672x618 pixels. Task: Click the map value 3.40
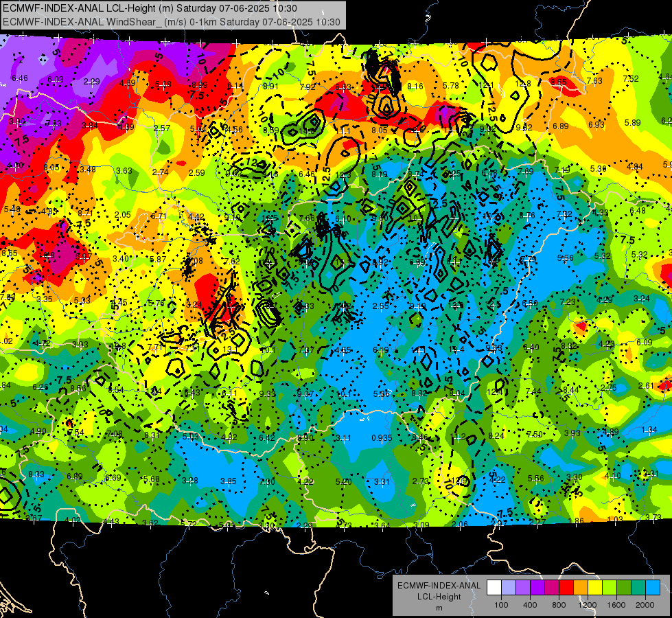point(121,259)
